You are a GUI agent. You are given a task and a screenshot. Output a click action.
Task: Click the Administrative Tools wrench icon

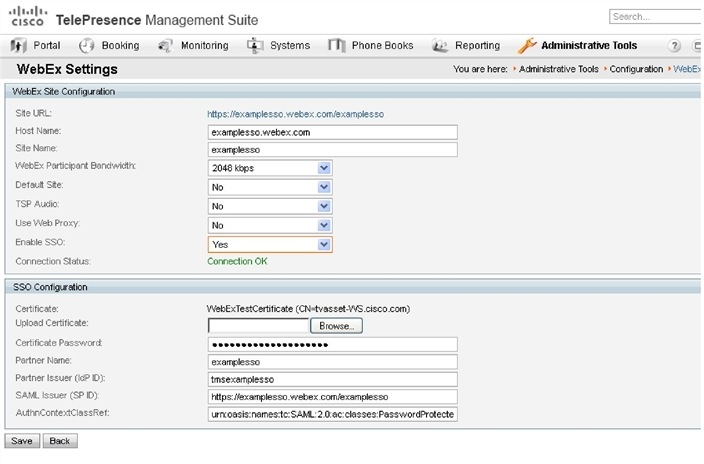pos(527,45)
